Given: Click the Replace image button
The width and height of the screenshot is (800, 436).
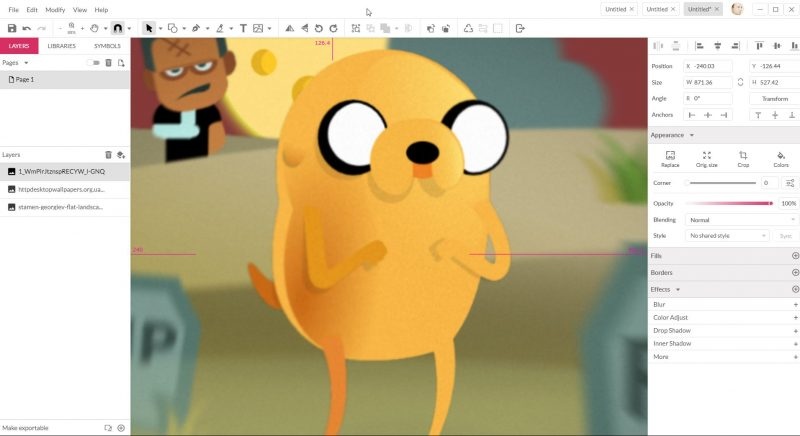Looking at the screenshot, I should pyautogui.click(x=670, y=159).
